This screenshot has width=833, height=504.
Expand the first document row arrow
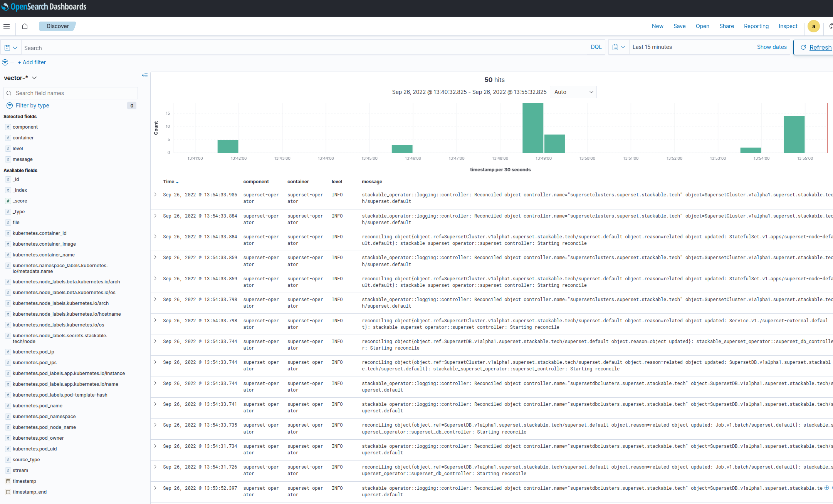(x=155, y=195)
